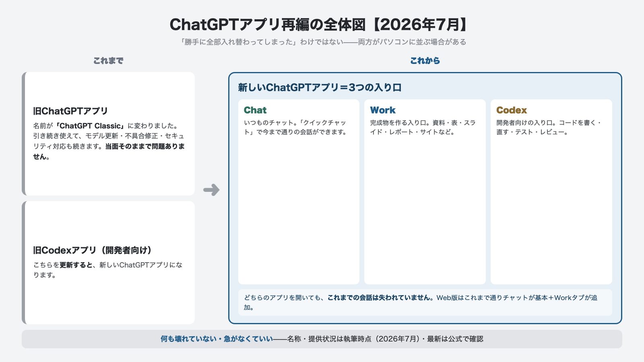
Task: Click the footer text "最新は公式で確認"
Action: point(455,339)
